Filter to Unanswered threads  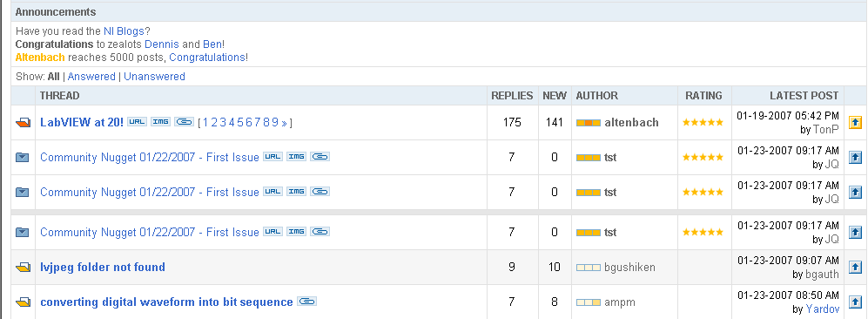coord(154,77)
